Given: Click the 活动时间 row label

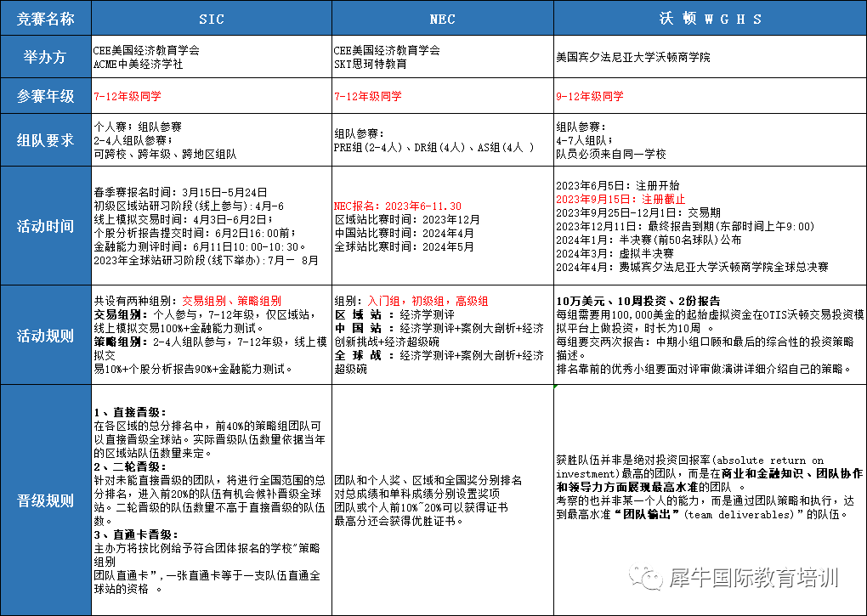Looking at the screenshot, I should (45, 226).
